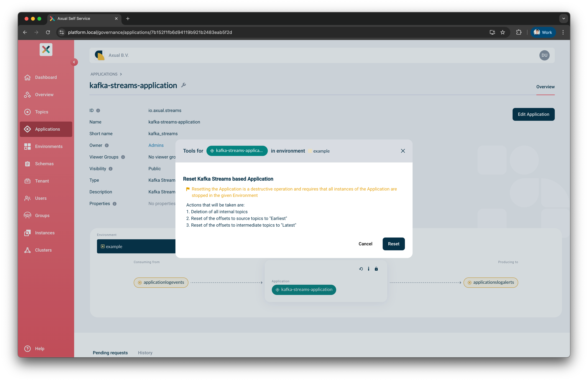Open the Admins owner link
The image size is (588, 381).
[x=156, y=145]
